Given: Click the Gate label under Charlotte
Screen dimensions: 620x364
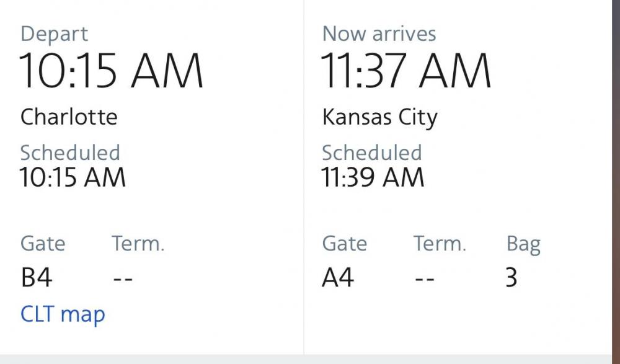Looking at the screenshot, I should click(43, 244).
